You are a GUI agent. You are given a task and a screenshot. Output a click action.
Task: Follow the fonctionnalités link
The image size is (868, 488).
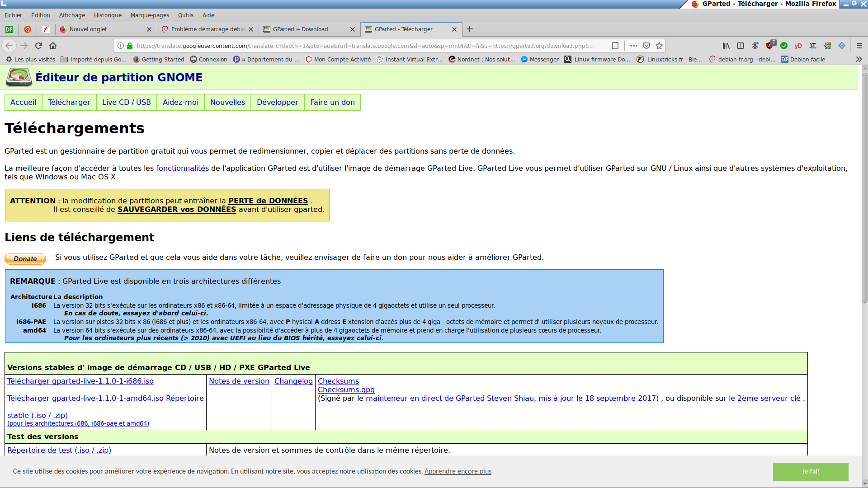click(182, 169)
